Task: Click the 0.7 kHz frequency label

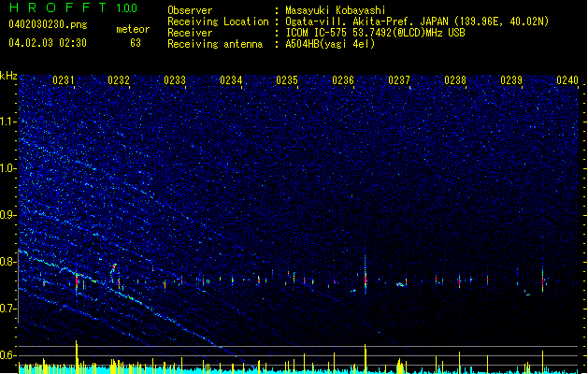Action: [x=8, y=309]
